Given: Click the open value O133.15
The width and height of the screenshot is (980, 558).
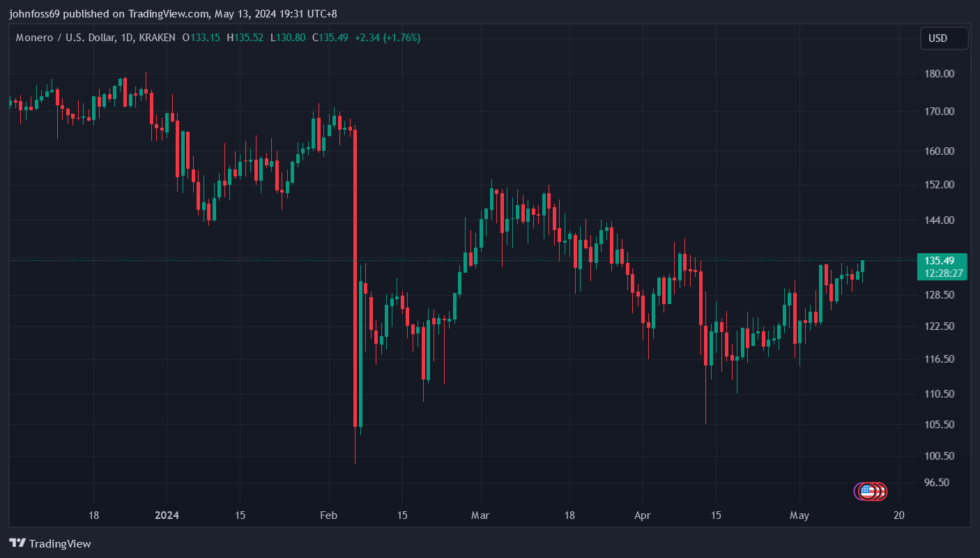Looking at the screenshot, I should [201, 38].
